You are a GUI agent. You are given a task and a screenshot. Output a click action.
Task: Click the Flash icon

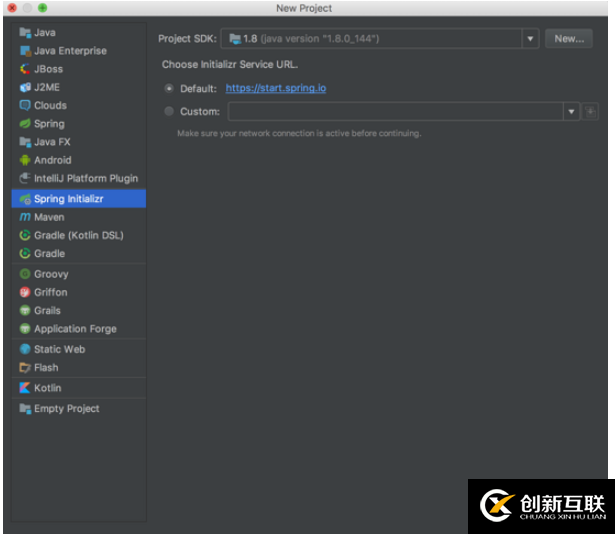coord(25,368)
